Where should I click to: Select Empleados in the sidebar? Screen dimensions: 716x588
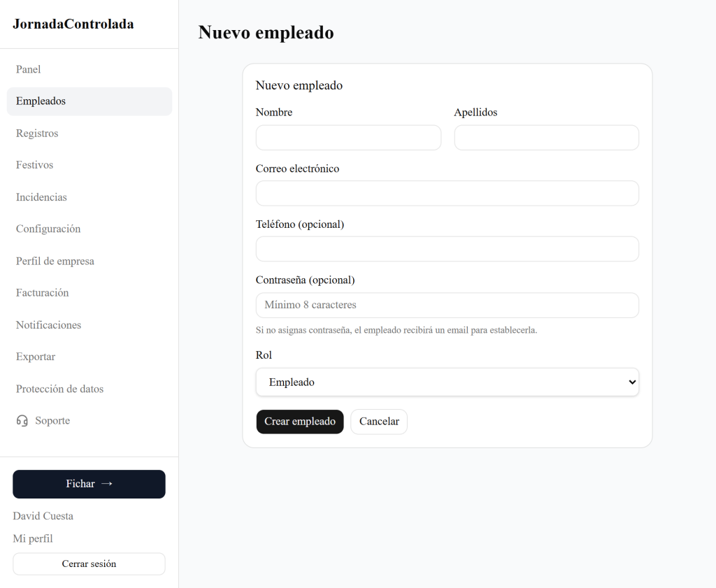click(x=41, y=101)
